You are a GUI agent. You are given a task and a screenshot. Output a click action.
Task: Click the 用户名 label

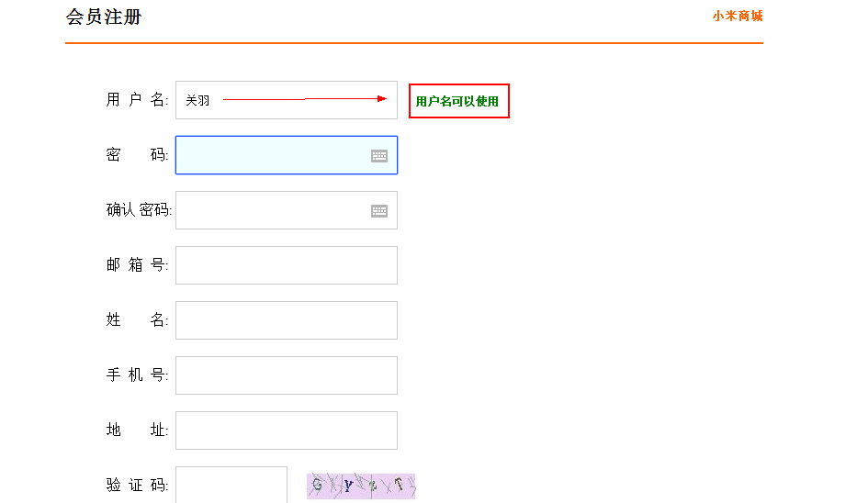[137, 100]
